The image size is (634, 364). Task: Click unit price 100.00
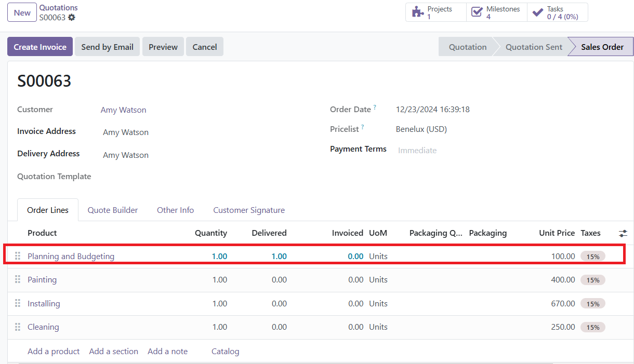point(563,256)
